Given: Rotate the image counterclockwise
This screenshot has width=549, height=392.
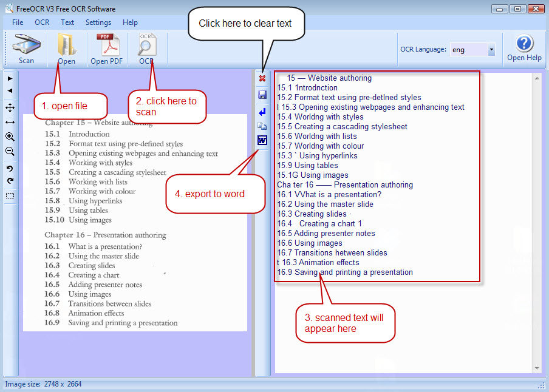Looking at the screenshot, I should [10, 167].
